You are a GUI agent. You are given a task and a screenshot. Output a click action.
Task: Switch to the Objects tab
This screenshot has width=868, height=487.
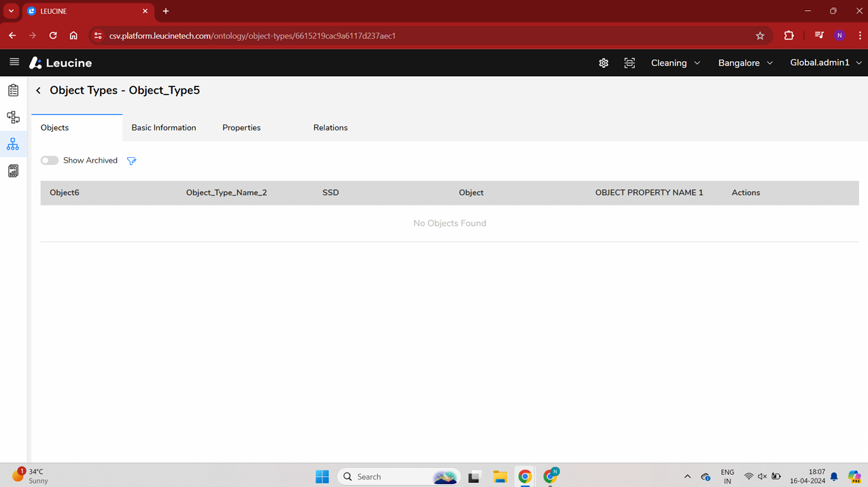[x=77, y=128]
